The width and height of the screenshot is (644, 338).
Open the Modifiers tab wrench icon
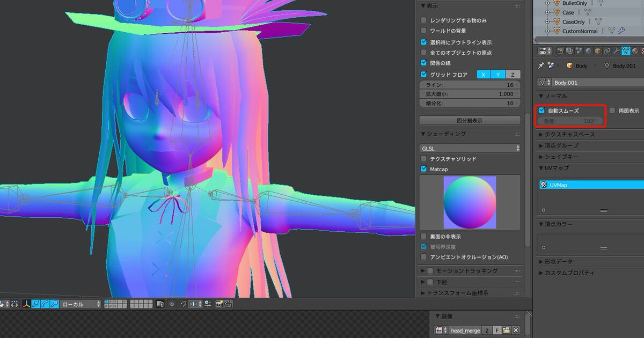tap(616, 51)
